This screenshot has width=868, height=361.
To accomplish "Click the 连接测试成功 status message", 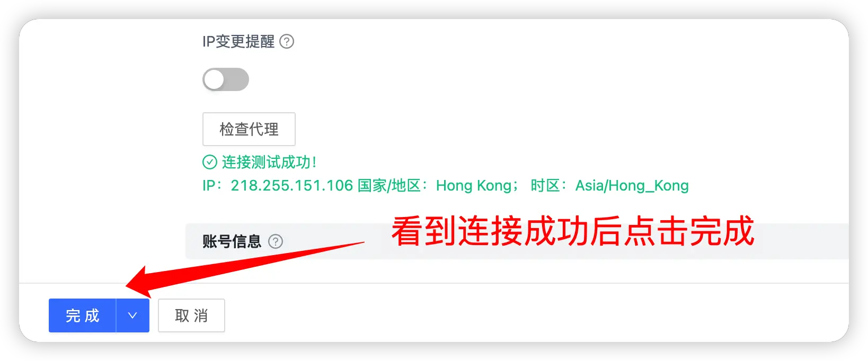I will pos(269,162).
